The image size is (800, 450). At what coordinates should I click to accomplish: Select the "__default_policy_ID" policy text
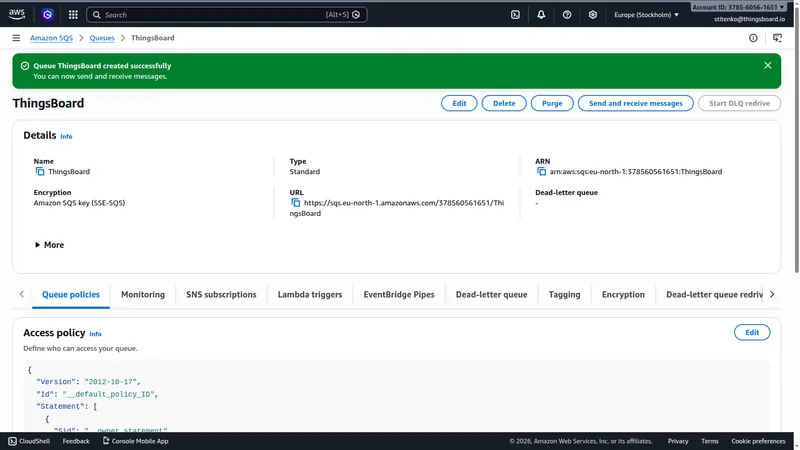[110, 394]
